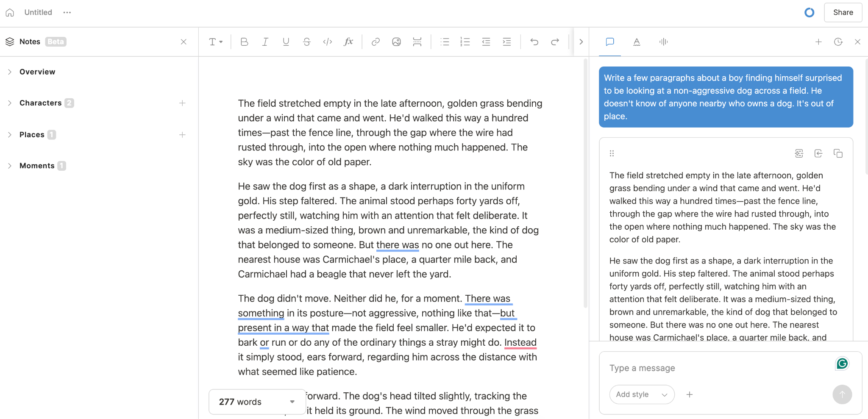Toggle italic formatting
The height and width of the screenshot is (419, 868).
pyautogui.click(x=265, y=42)
